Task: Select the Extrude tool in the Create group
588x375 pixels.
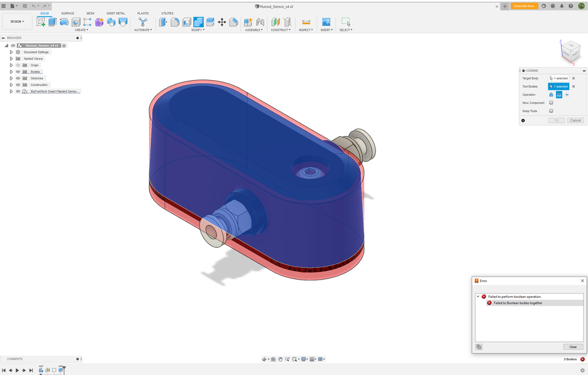Action: click(52, 22)
